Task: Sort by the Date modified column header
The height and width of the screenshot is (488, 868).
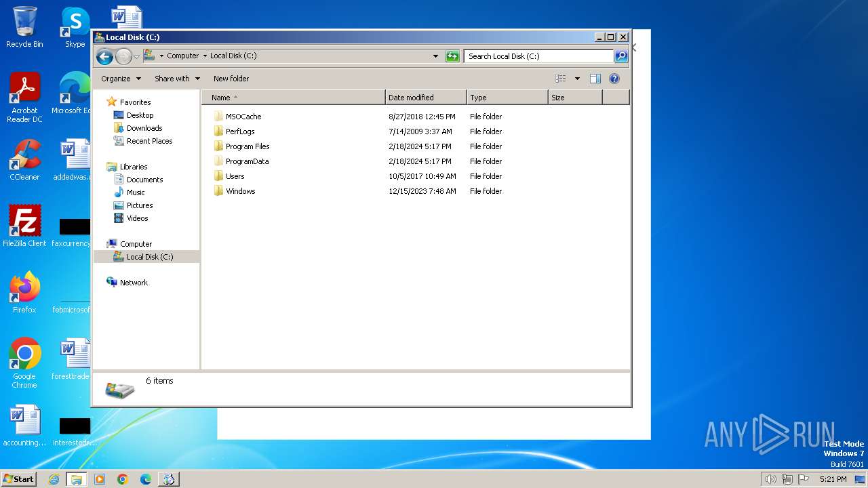Action: coord(426,98)
